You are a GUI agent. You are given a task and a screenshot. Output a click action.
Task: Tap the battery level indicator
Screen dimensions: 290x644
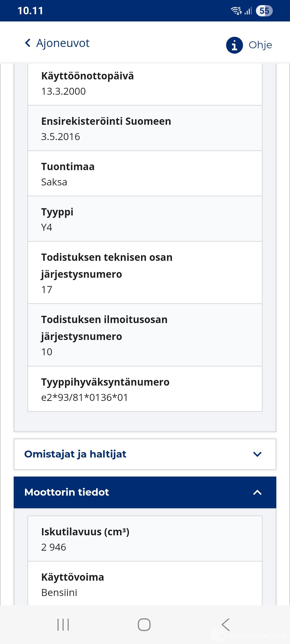click(x=264, y=11)
